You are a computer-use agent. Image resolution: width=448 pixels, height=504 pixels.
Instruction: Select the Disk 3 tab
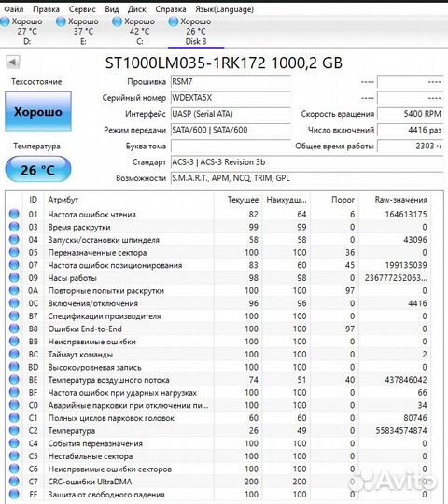point(196,31)
